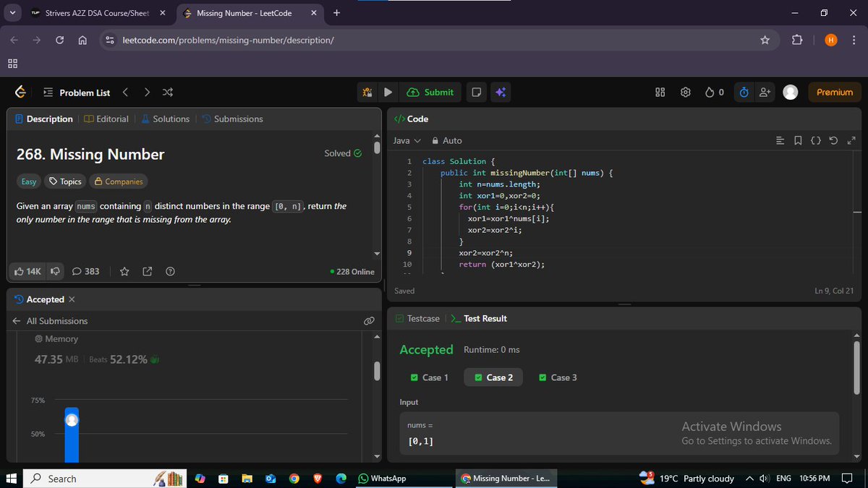Click the memory chart avatar marker
Screen dimensions: 868x488
tap(72, 419)
